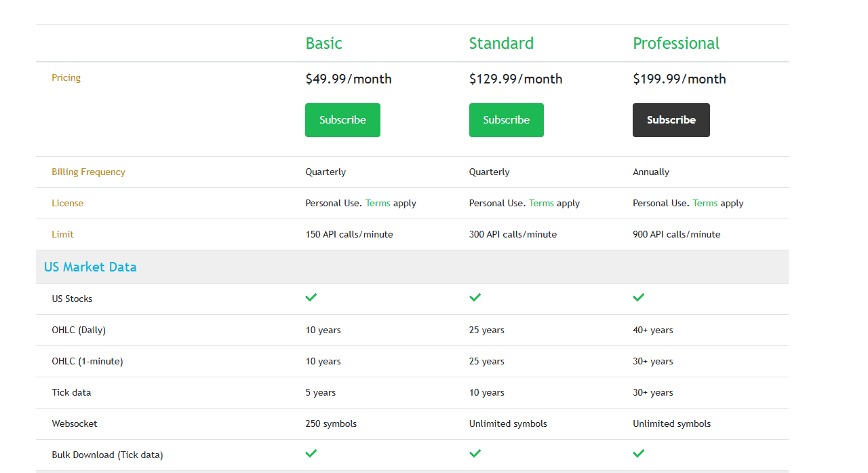Select the Standard column header
Image resolution: width=868 pixels, height=473 pixels.
point(501,43)
